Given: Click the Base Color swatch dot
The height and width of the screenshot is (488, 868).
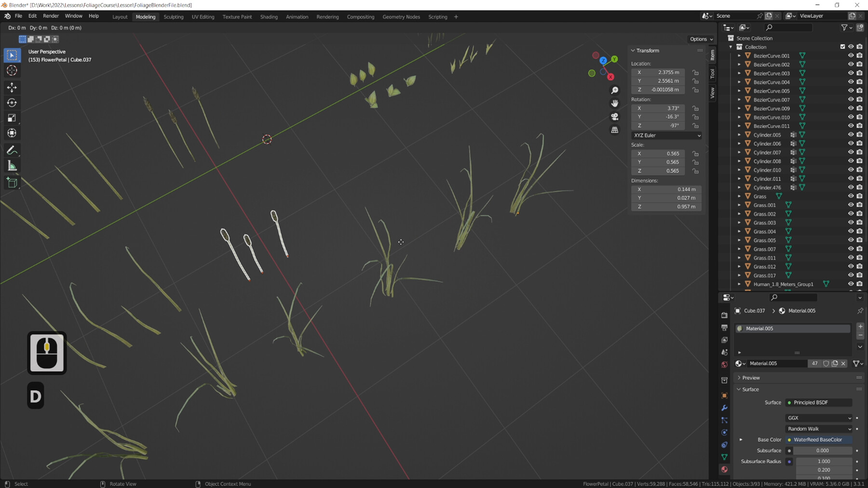Looking at the screenshot, I should (x=789, y=440).
